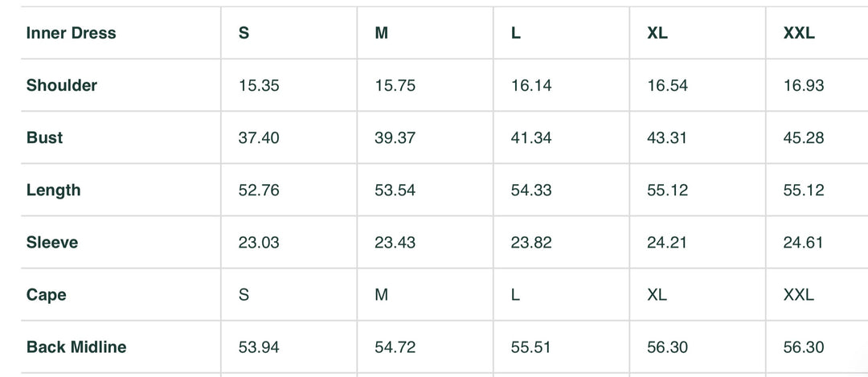The image size is (868, 377).
Task: Click the 53.94 back midline value
Action: (x=259, y=347)
